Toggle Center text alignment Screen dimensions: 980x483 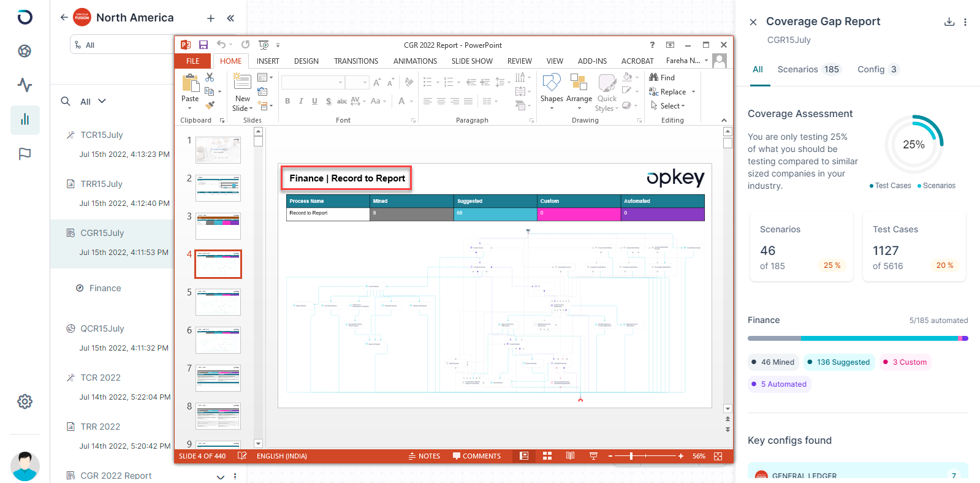click(x=441, y=101)
